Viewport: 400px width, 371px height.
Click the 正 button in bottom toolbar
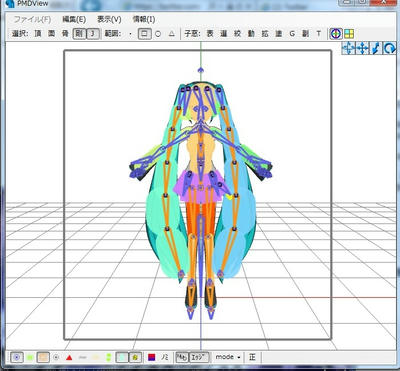point(252,357)
